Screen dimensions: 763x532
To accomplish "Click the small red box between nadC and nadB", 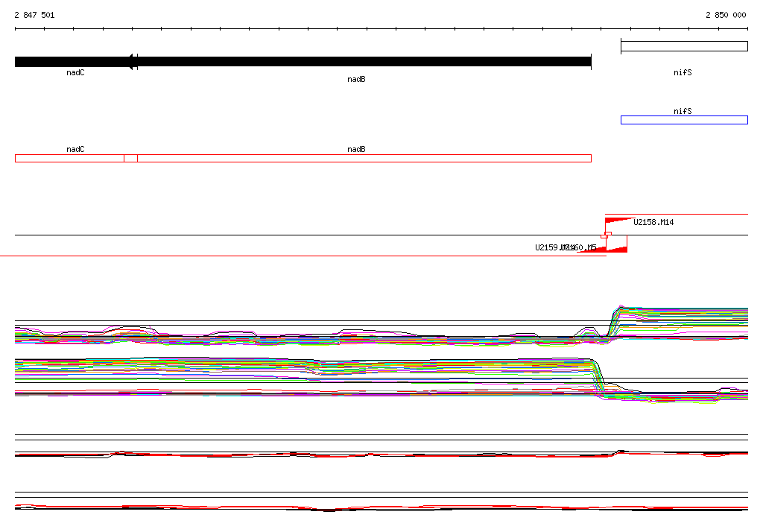I will [x=131, y=158].
